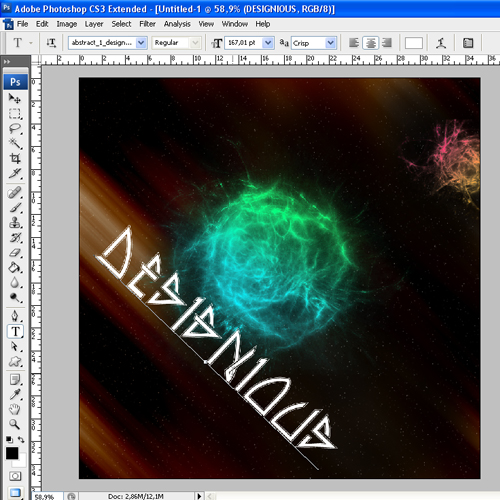The height and width of the screenshot is (500, 500).
Task: Select the Crop tool
Action: click(x=15, y=158)
